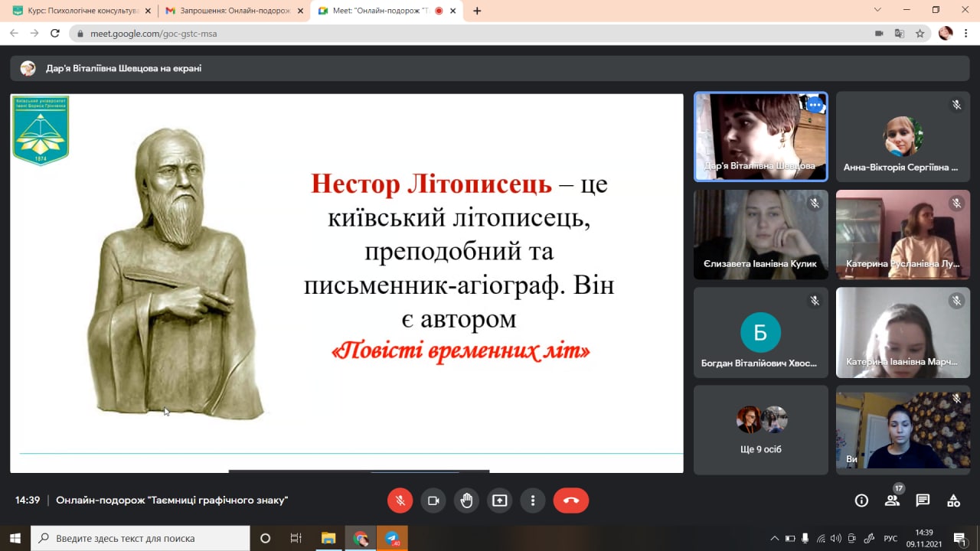Open the in-call chat panel
This screenshot has height=551, width=980.
click(x=923, y=500)
